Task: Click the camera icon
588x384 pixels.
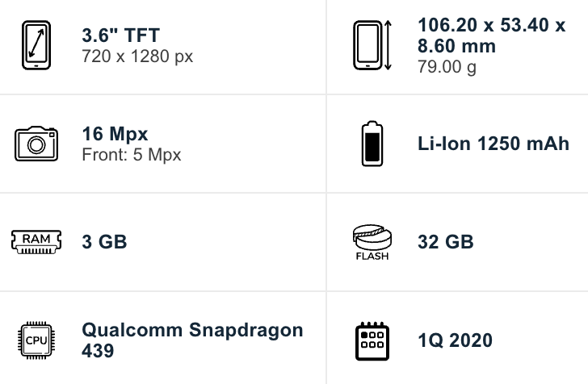Action: pyautogui.click(x=36, y=144)
